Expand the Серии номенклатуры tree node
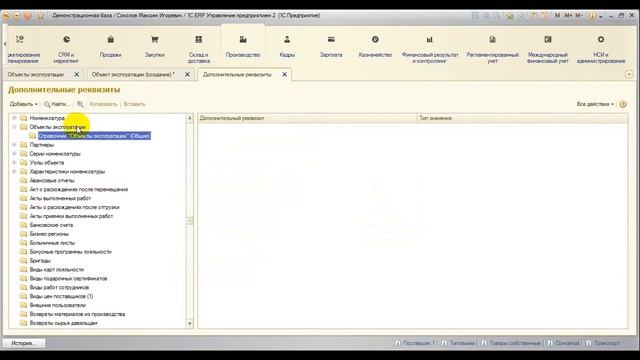 (14, 154)
